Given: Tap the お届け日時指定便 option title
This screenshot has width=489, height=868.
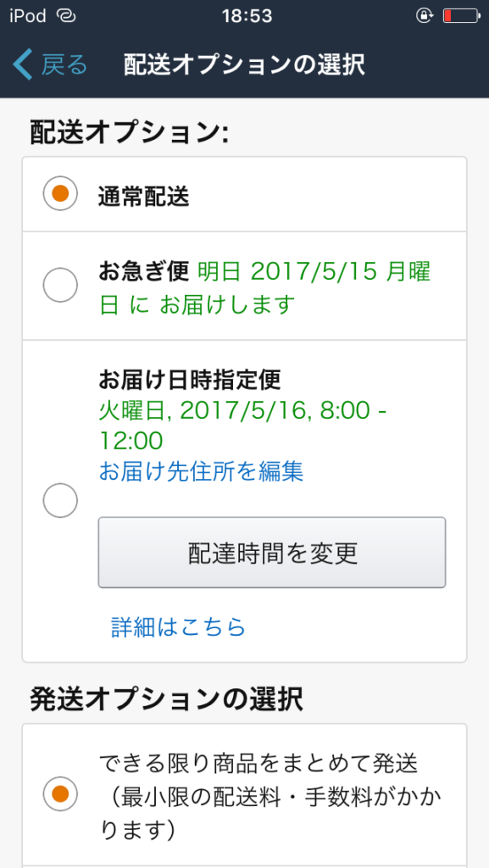Looking at the screenshot, I should click(190, 379).
